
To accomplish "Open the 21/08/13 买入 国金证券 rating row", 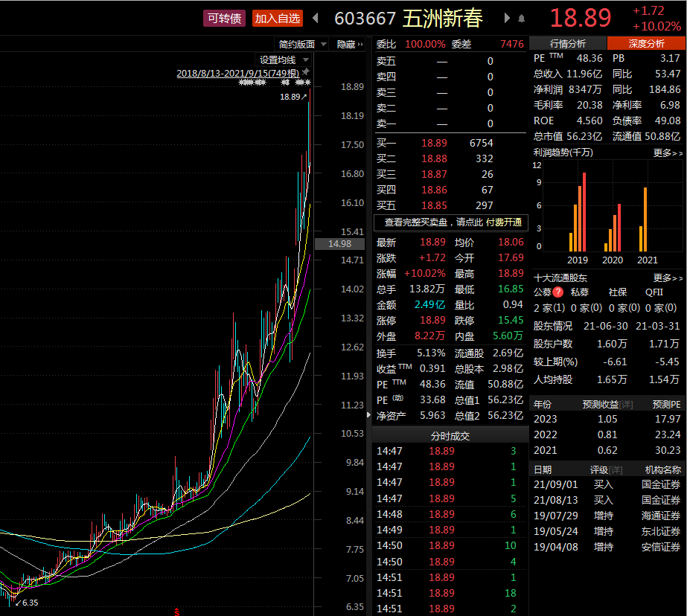I will [x=607, y=500].
